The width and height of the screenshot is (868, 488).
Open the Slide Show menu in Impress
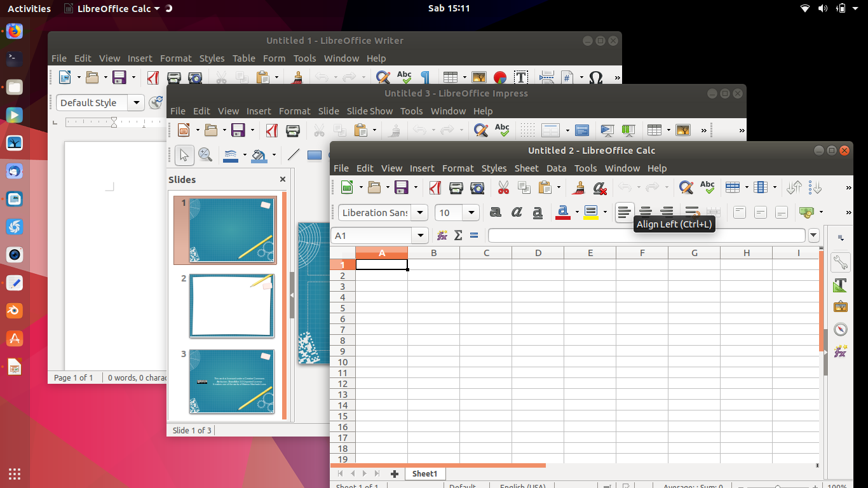coord(370,111)
